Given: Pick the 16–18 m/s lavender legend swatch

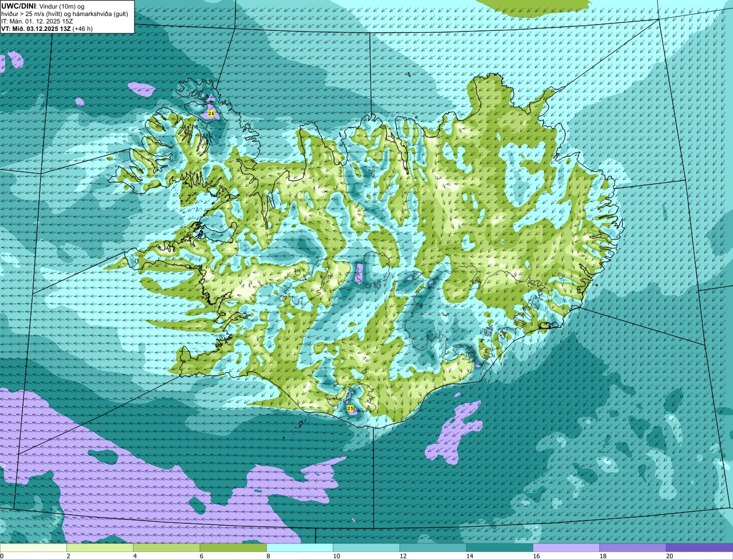Looking at the screenshot, I should 566,547.
